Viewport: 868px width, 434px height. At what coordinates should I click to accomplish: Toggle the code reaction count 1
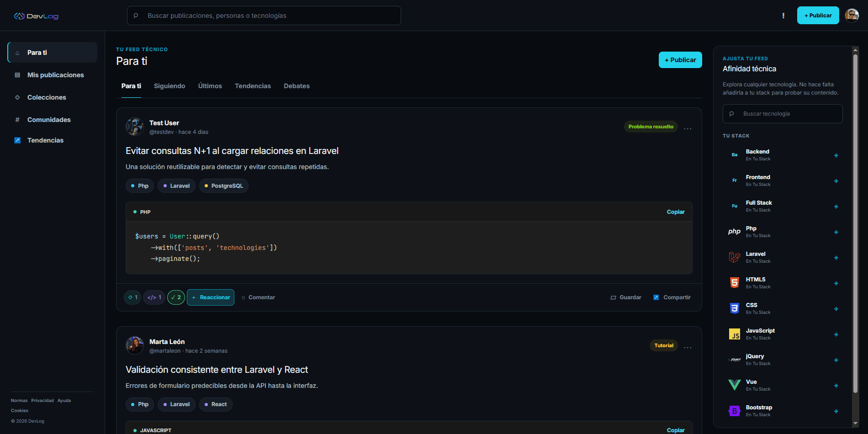click(154, 297)
